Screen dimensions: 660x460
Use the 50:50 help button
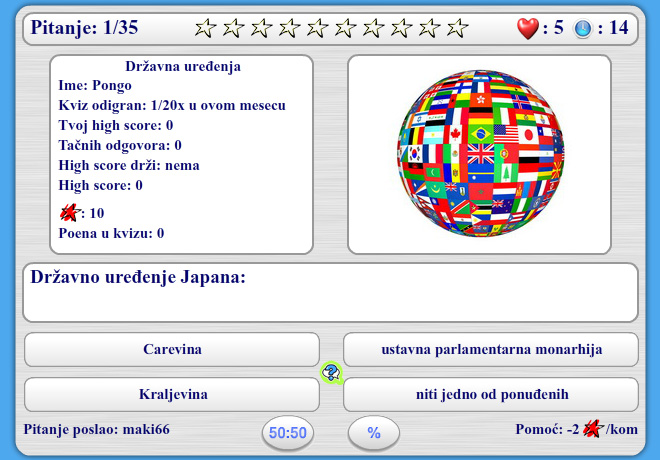tap(288, 433)
